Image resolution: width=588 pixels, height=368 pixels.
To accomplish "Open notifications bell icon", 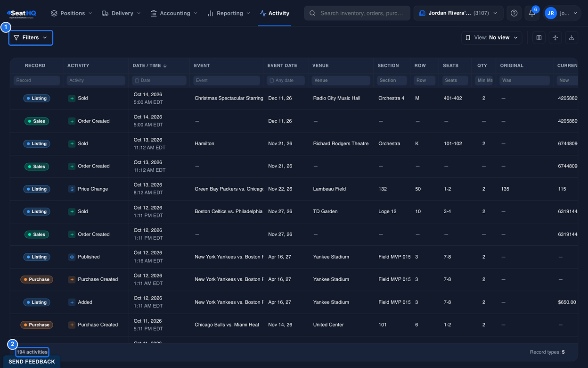I will click(532, 13).
